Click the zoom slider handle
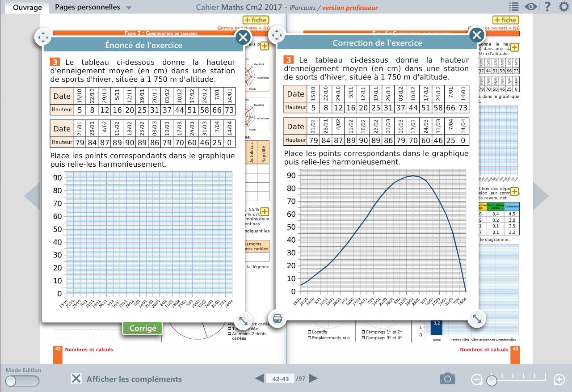The height and width of the screenshot is (392, 572). [492, 380]
